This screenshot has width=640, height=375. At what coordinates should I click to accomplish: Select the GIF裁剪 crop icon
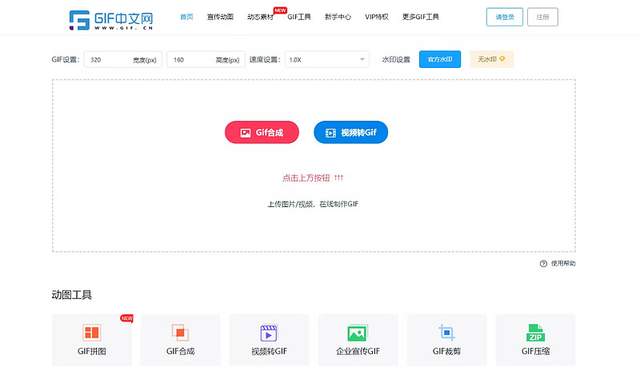click(x=446, y=333)
